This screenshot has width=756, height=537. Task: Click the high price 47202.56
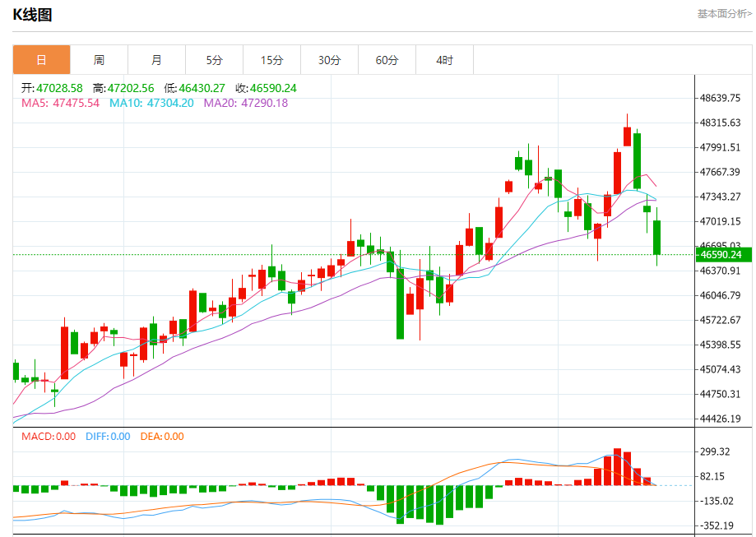point(131,88)
